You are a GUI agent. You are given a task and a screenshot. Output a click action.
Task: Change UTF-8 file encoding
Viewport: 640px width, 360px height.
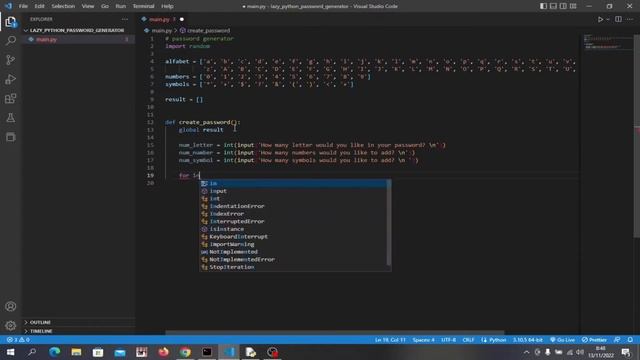448,340
